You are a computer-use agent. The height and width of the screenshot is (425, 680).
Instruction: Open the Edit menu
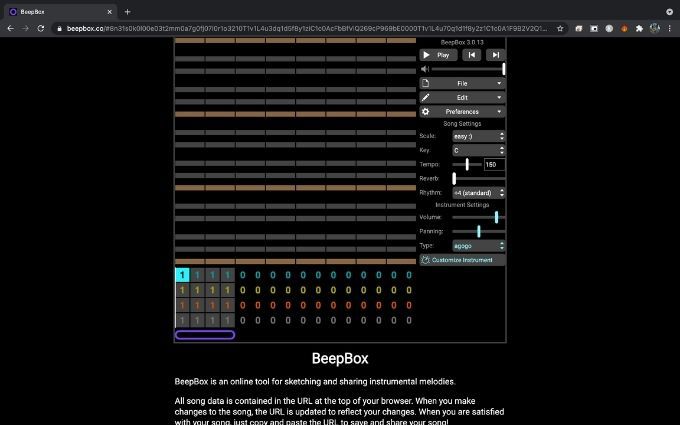coord(462,98)
